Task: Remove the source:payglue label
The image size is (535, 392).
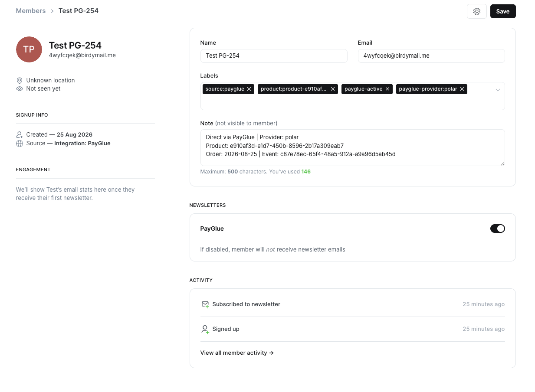Action: [x=249, y=89]
